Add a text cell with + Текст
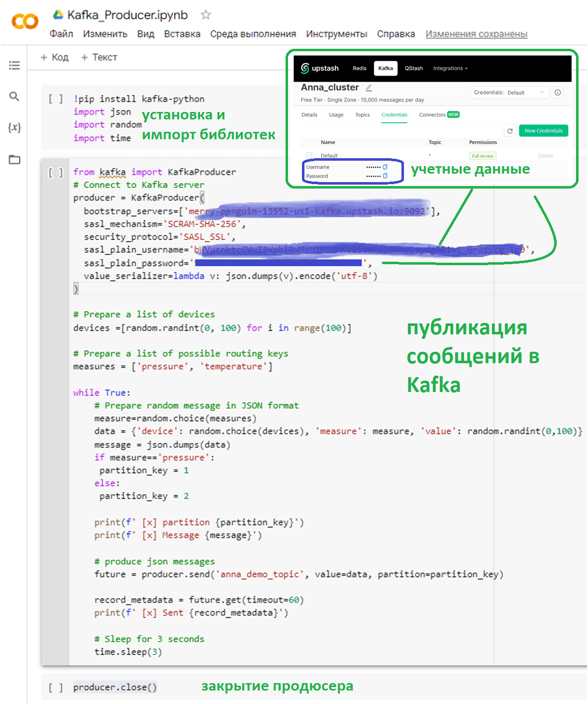Screen dimensions: 588x704 (x=99, y=57)
